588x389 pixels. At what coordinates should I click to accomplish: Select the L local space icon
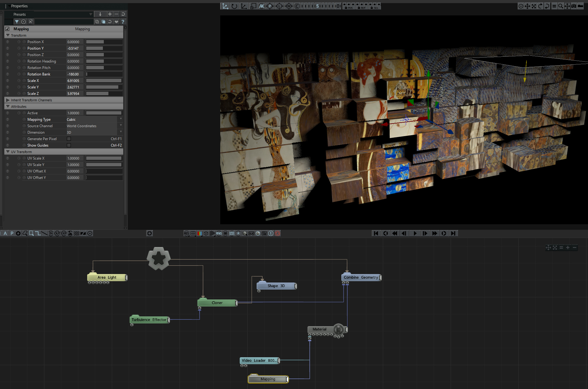point(279,6)
